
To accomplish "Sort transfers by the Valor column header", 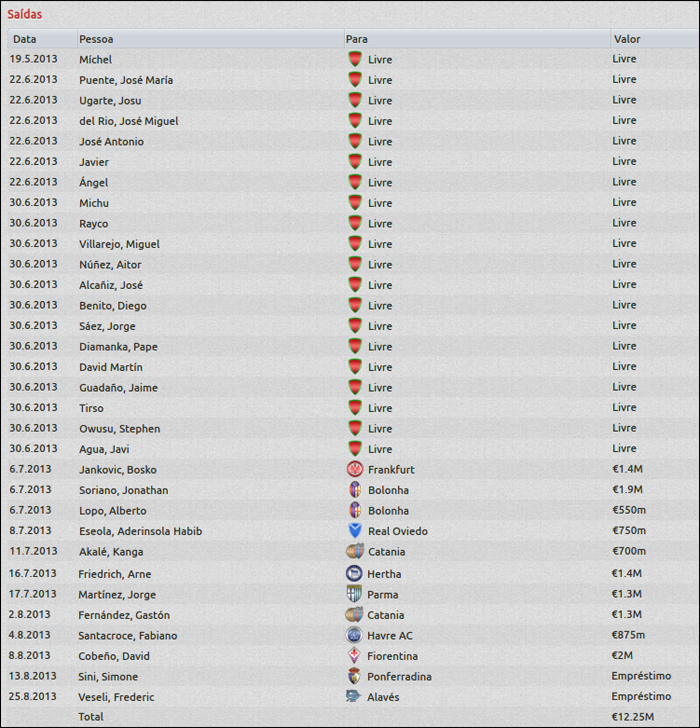I will (627, 39).
